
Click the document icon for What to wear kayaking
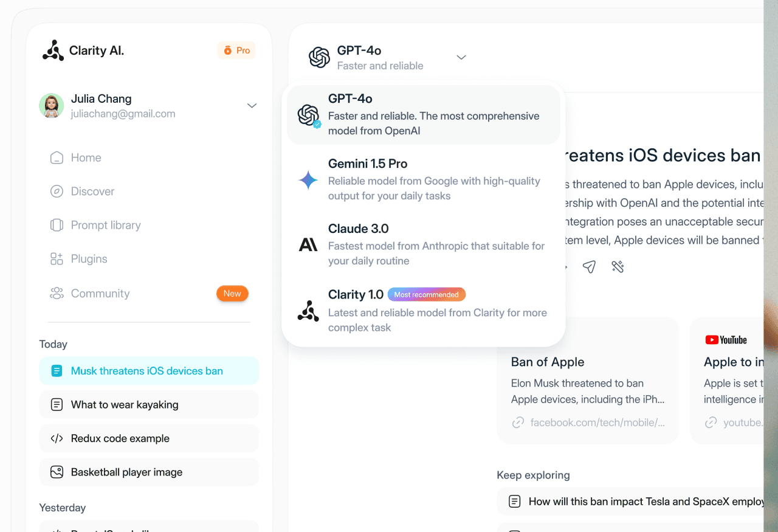[57, 405]
